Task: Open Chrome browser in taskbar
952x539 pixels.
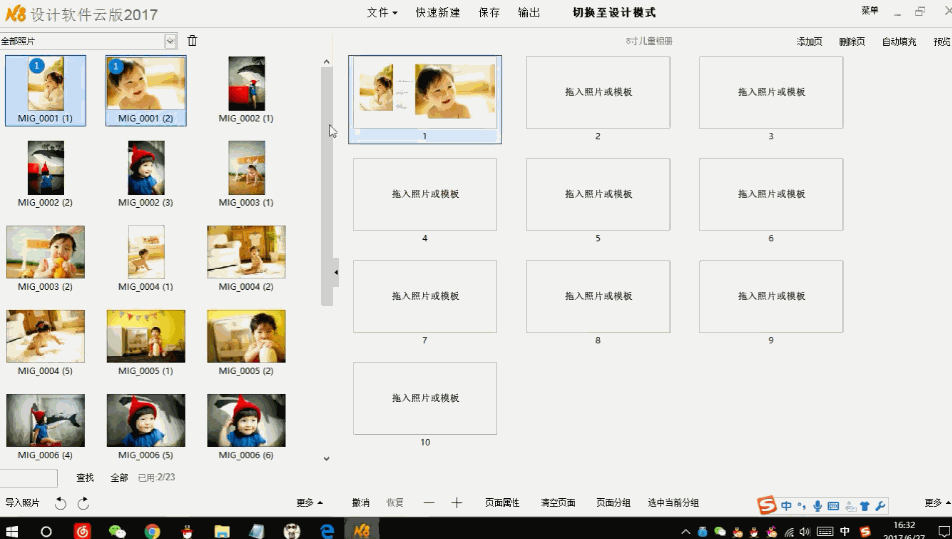Action: 152,531
